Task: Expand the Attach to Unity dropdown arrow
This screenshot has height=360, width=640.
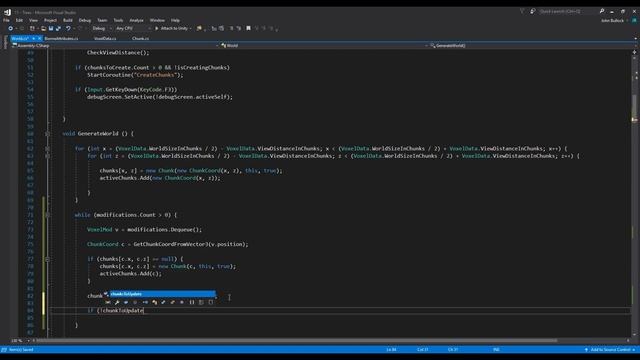Action: click(190, 29)
